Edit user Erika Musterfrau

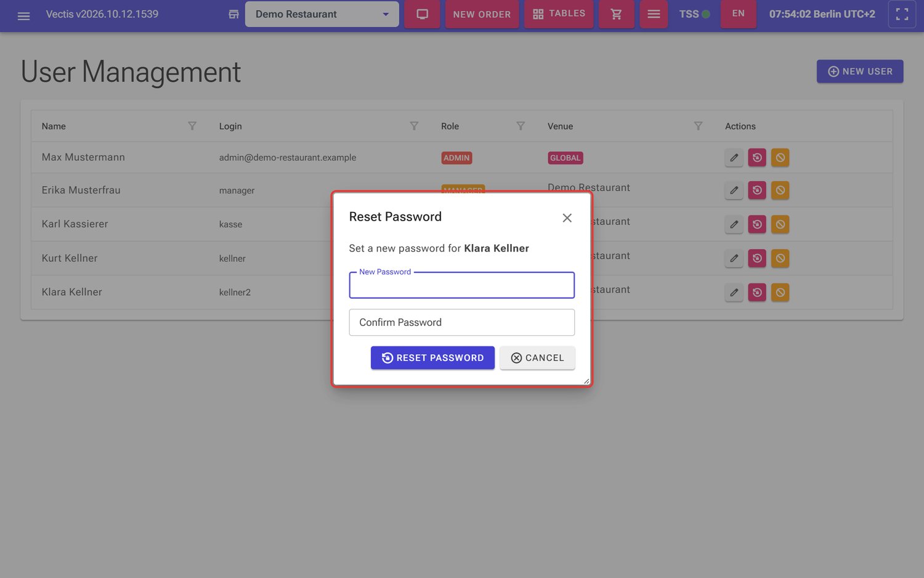pyautogui.click(x=734, y=190)
